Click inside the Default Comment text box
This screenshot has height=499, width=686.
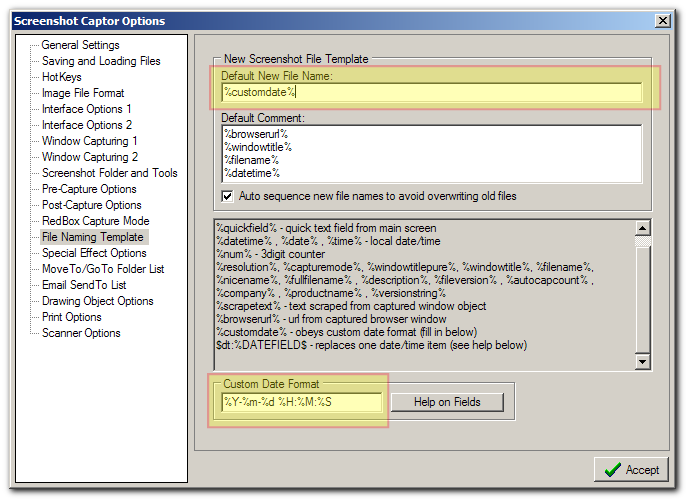point(430,153)
